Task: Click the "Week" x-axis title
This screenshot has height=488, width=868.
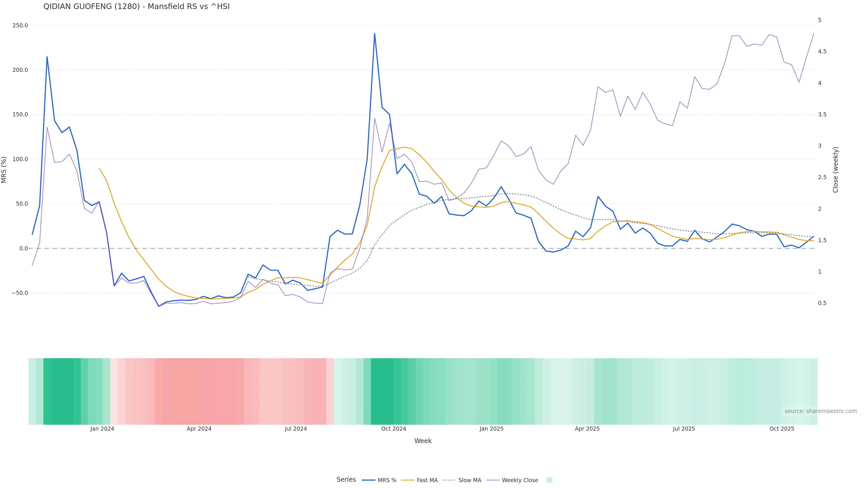Action: click(x=423, y=441)
